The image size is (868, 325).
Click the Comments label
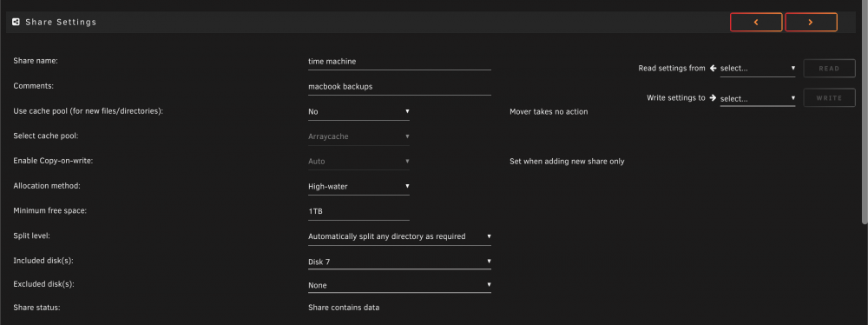[x=33, y=86]
